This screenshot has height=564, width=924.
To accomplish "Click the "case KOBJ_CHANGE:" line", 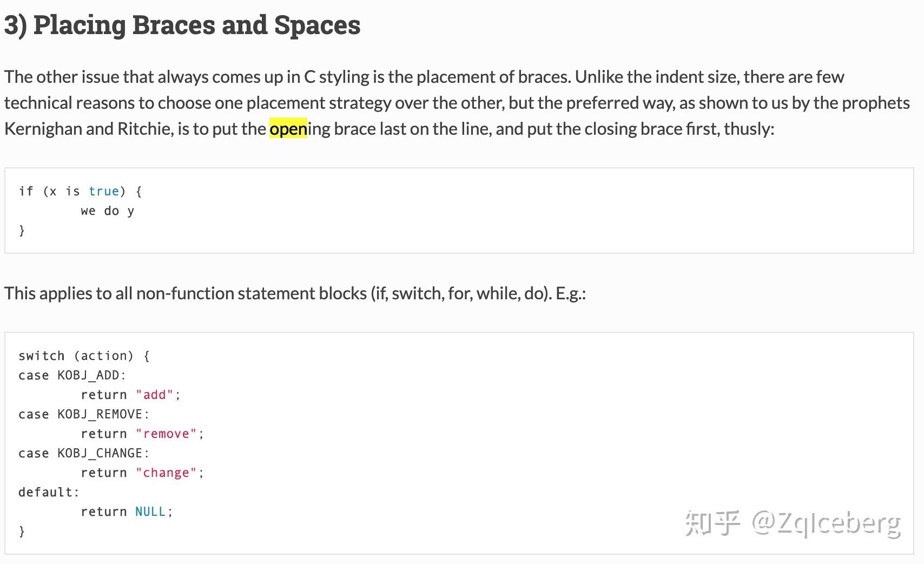I will 84,454.
